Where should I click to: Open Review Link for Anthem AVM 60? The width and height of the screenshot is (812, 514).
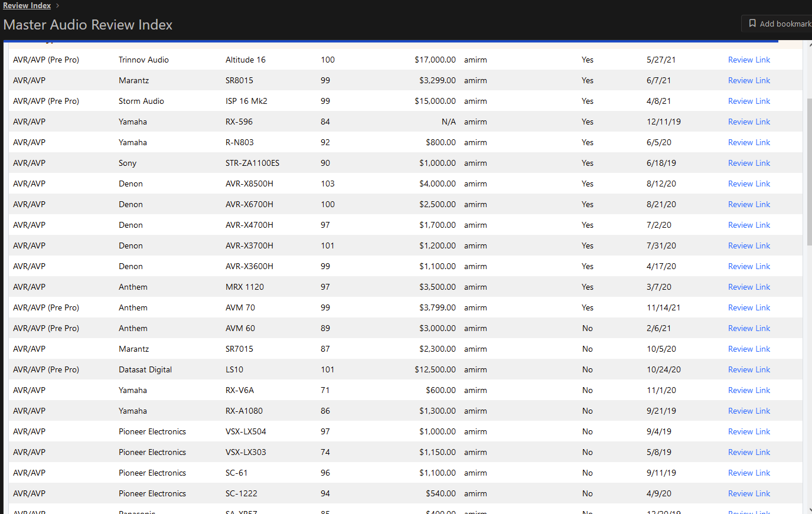[x=749, y=328]
